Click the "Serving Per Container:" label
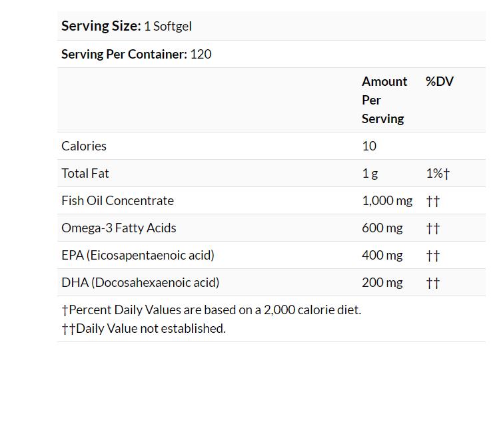Viewport: 491px width, 448px height. click(124, 54)
